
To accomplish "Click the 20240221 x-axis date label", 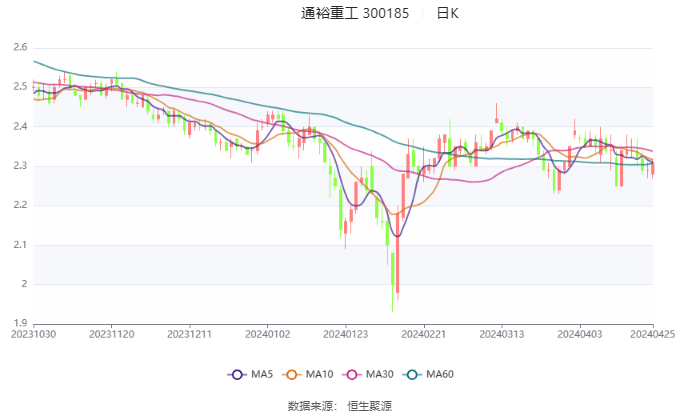I will 421,335.
